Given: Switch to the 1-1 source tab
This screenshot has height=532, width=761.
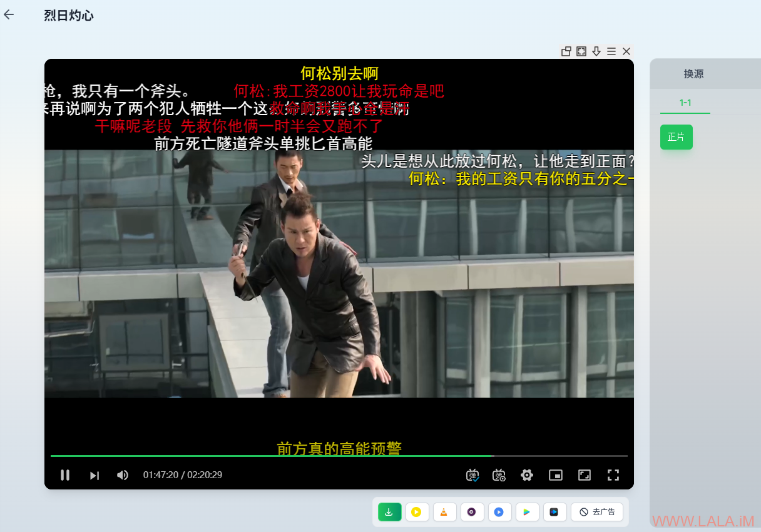Looking at the screenshot, I should pyautogui.click(x=685, y=103).
